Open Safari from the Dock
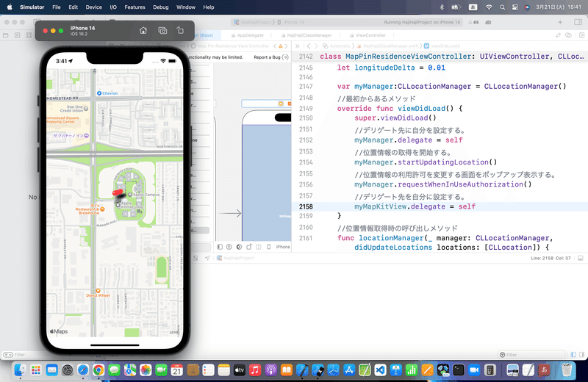Screen dimensions: 588x382 83,370
